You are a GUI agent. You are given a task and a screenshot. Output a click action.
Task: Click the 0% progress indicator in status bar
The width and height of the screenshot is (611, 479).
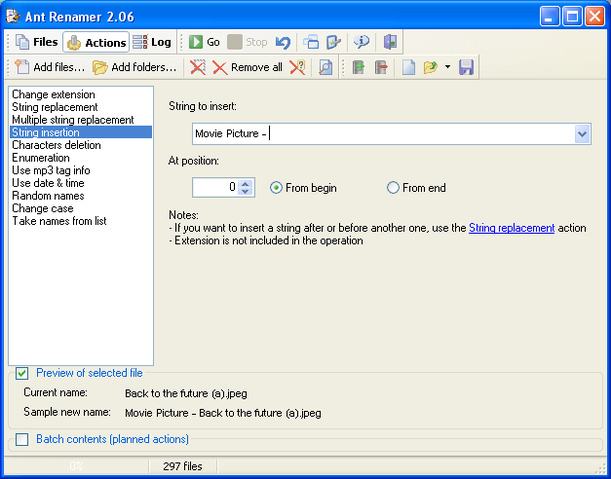[x=76, y=466]
